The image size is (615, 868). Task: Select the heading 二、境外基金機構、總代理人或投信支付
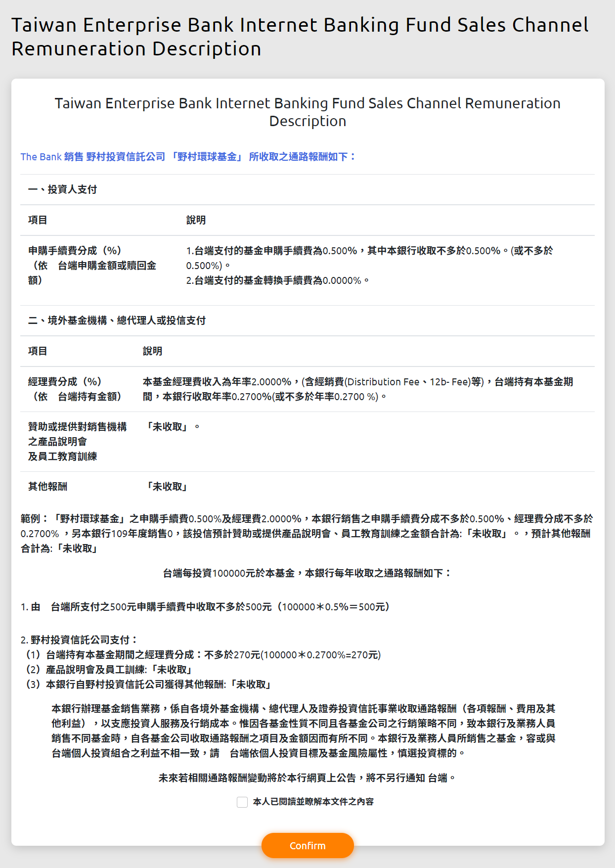click(x=117, y=320)
